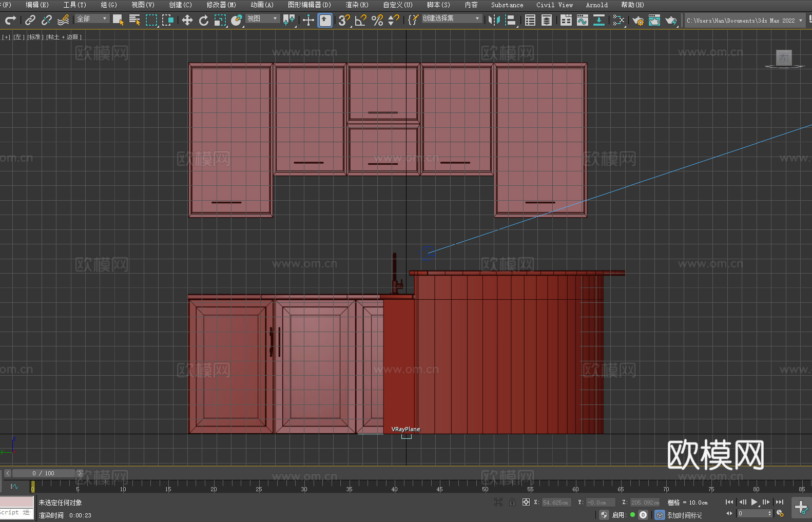Click the Redo arrow icon
This screenshot has height=522, width=812.
click(x=10, y=20)
